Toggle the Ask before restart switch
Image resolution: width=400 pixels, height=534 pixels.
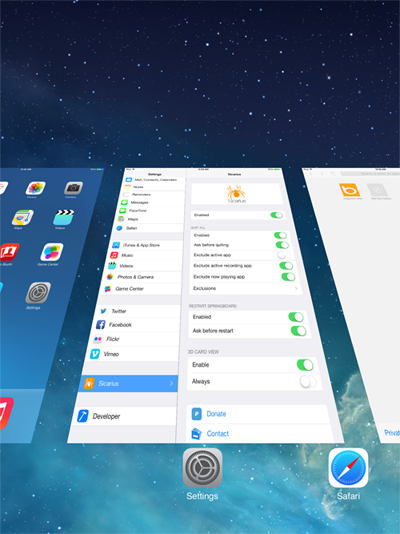[299, 331]
